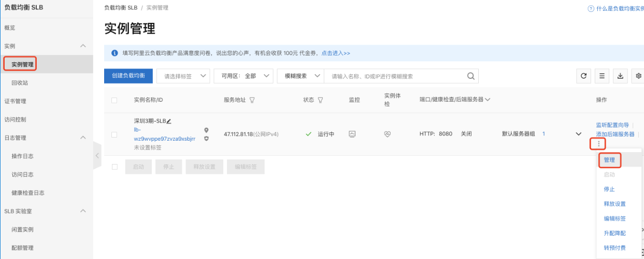Open the monitoring chart icon

pyautogui.click(x=352, y=134)
